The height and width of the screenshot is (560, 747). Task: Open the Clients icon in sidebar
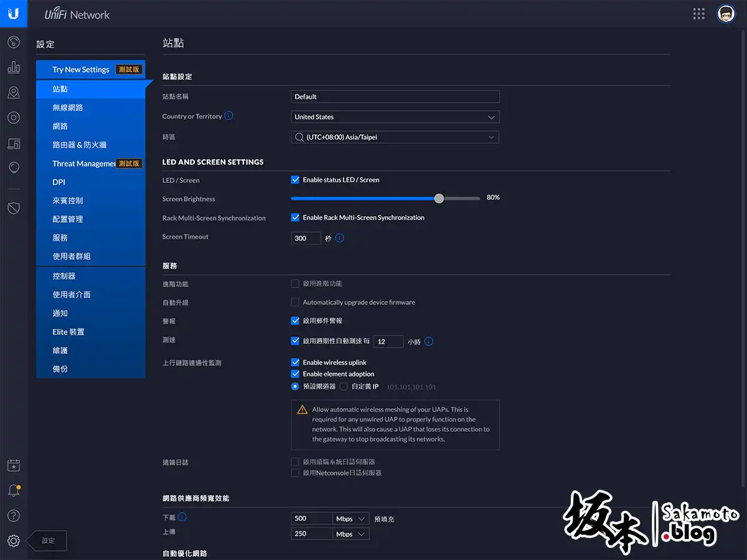tap(14, 144)
